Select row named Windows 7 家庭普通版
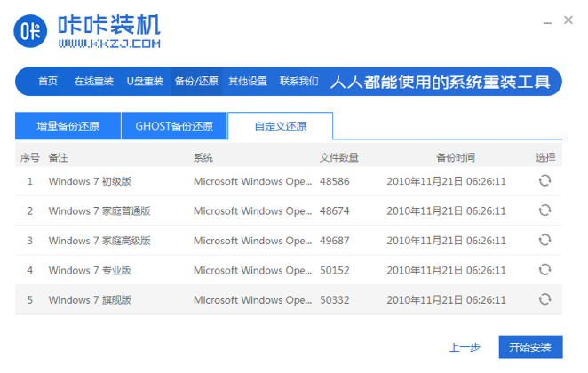Image resolution: width=588 pixels, height=373 pixels. [289, 210]
